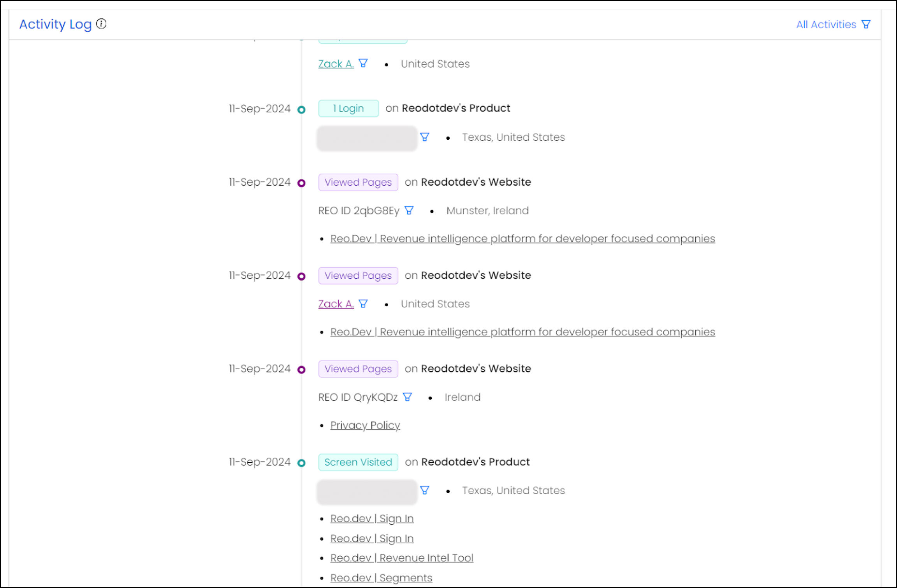Open Reo.dev | Revenue Intel Tool link
The height and width of the screenshot is (588, 897).
[401, 558]
